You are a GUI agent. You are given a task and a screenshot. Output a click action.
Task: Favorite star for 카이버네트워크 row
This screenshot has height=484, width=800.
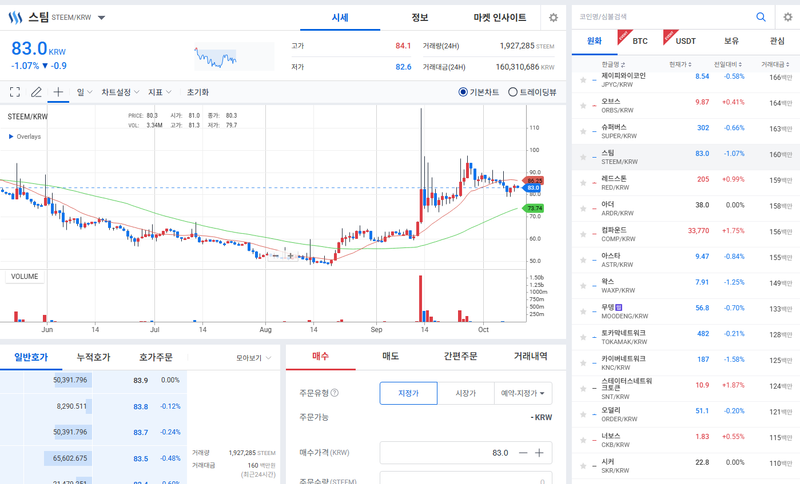(583, 363)
